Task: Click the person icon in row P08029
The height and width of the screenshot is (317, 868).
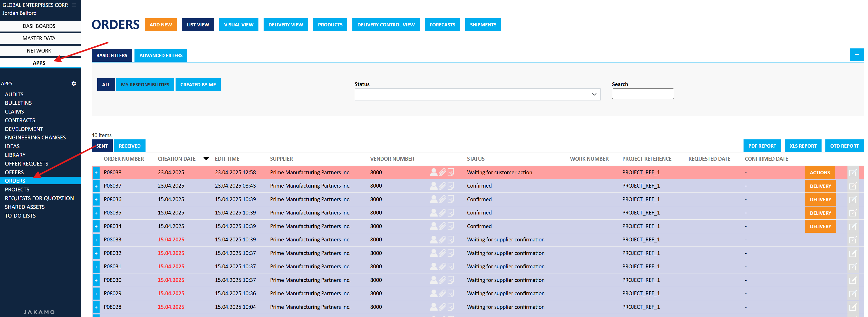Action: tap(434, 293)
